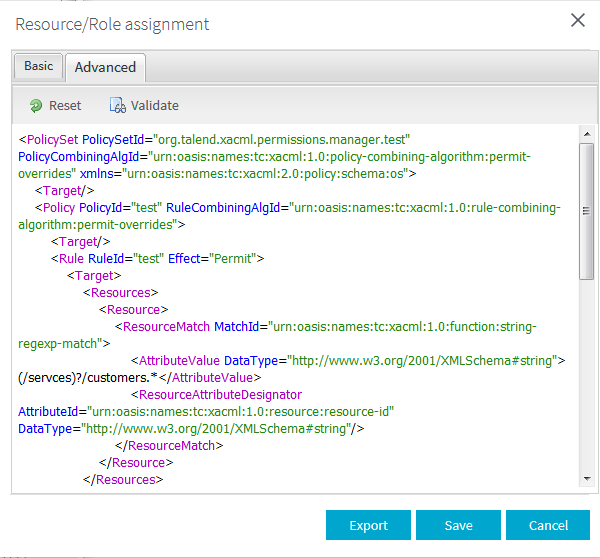Screen dimensions: 600x558
Task: Select the Advanced tab
Action: pos(105,67)
